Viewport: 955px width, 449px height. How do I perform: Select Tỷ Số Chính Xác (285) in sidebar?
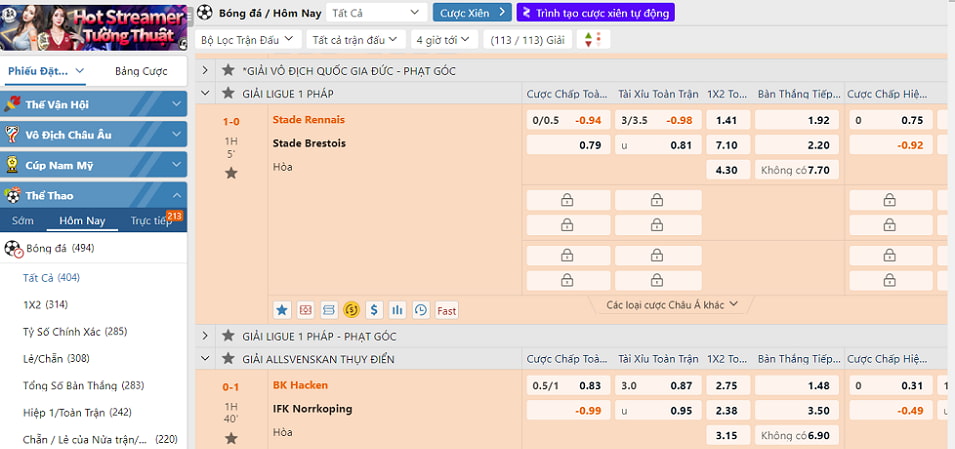click(74, 331)
